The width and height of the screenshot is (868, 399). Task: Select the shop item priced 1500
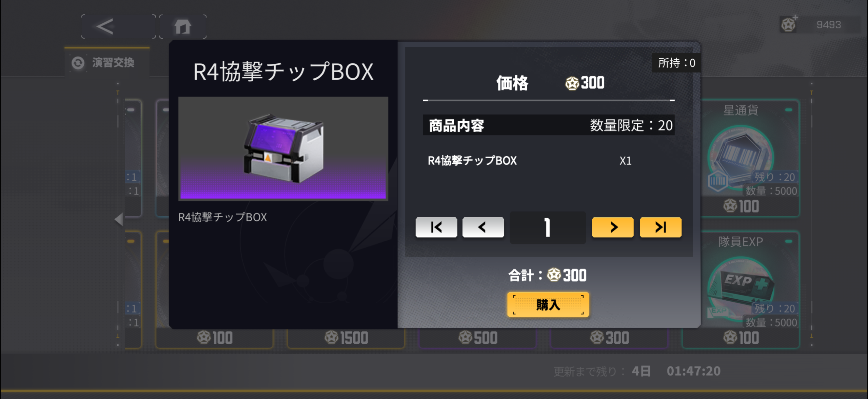click(346, 338)
